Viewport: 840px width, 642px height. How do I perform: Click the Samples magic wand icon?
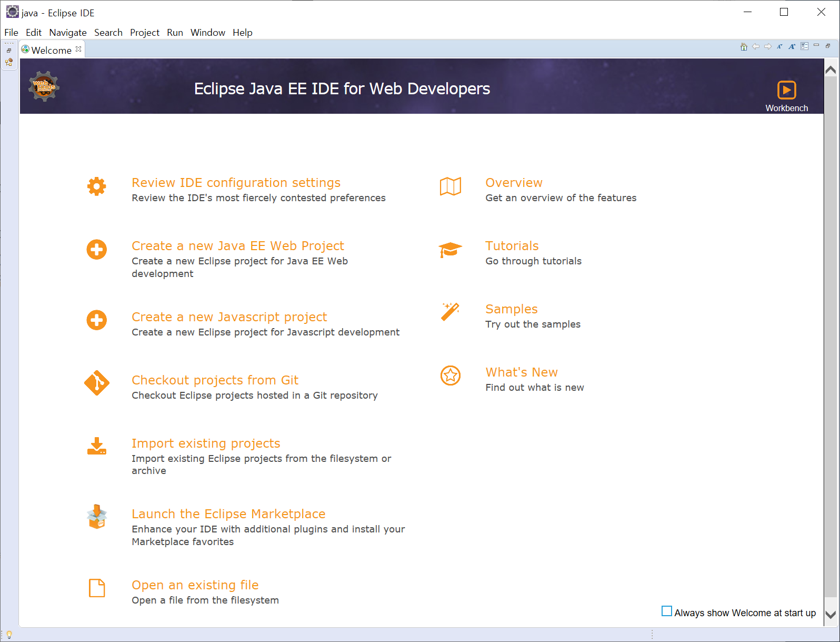451,312
